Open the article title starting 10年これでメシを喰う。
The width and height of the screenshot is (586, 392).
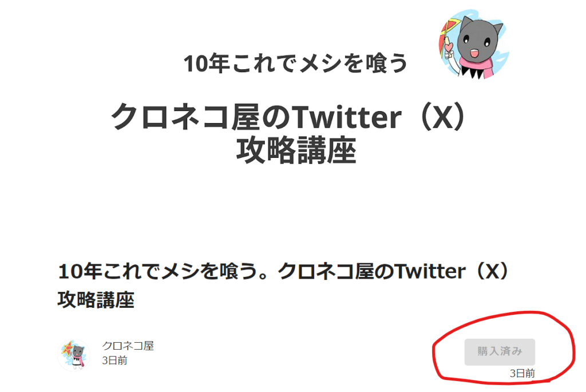coord(283,285)
